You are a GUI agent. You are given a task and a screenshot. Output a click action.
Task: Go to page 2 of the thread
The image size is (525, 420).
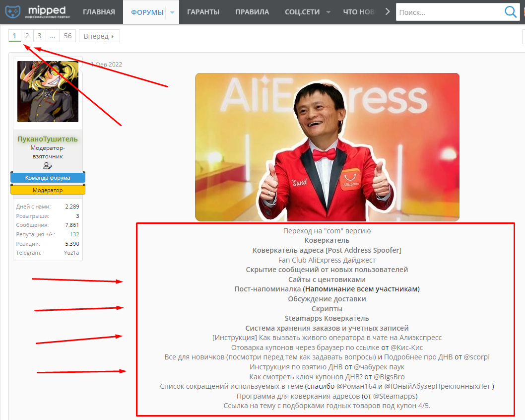pyautogui.click(x=27, y=36)
